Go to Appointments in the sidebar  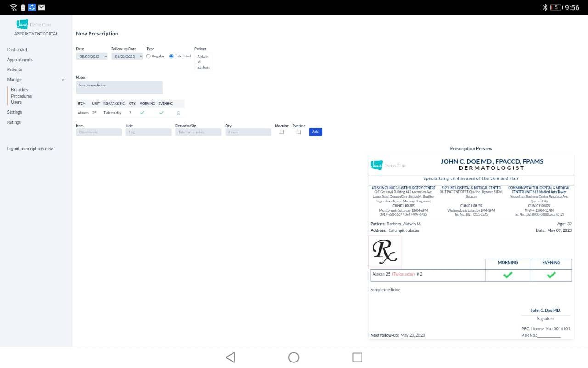(x=20, y=60)
